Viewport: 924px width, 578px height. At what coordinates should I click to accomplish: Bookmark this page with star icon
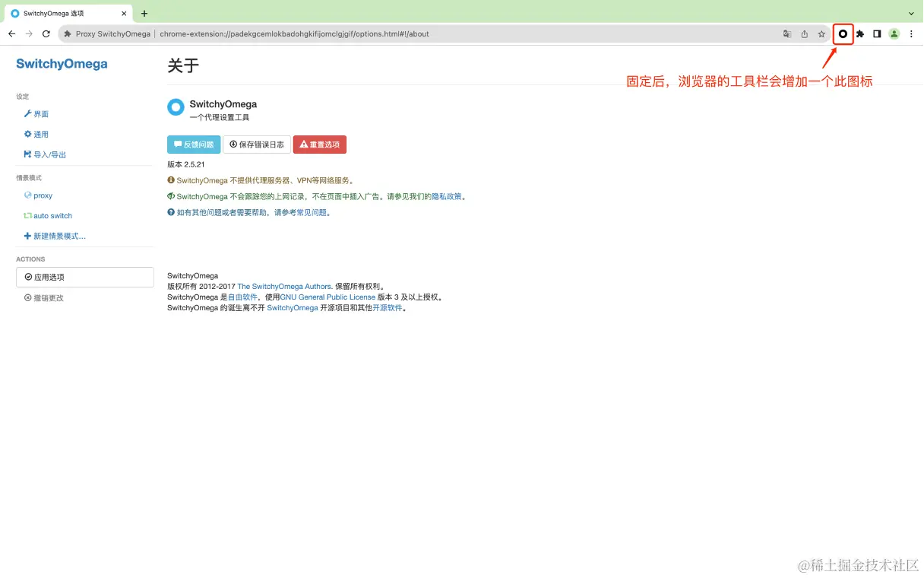(x=821, y=33)
